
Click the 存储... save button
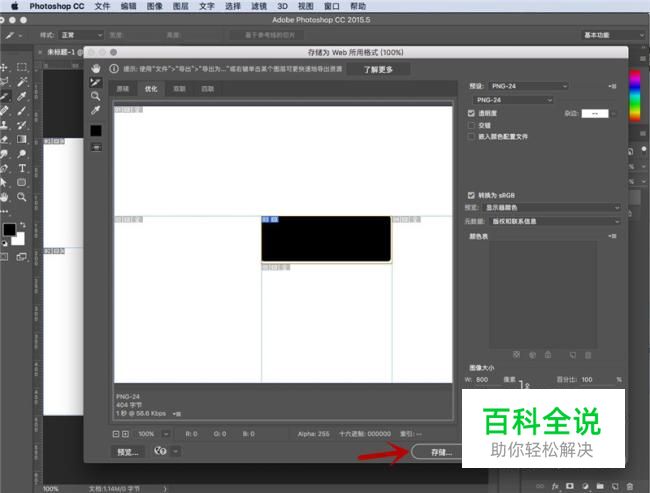coord(437,452)
